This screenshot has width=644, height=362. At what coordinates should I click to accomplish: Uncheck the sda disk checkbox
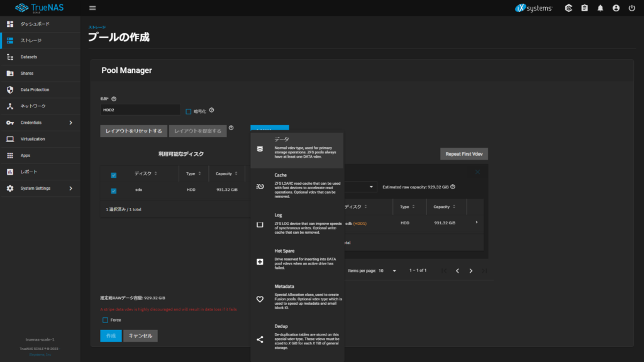pos(114,190)
